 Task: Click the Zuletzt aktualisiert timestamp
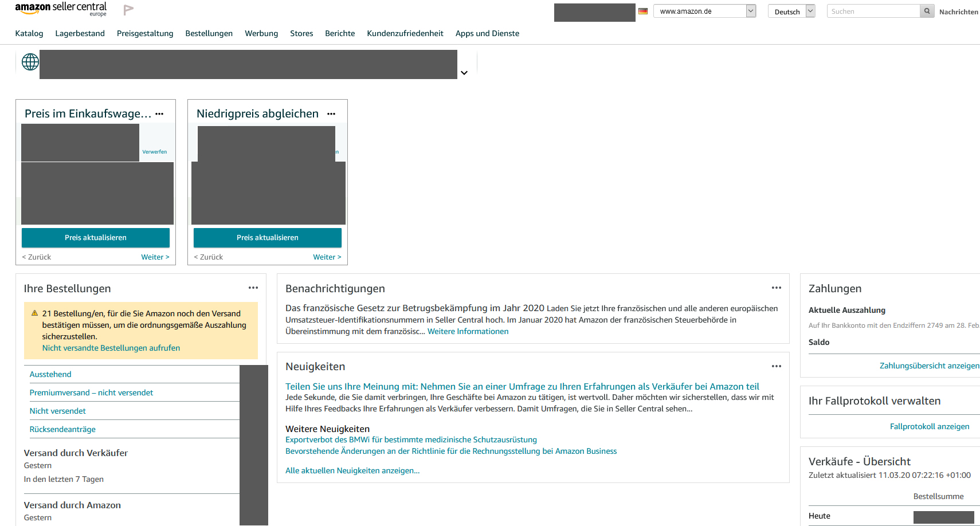tap(889, 475)
